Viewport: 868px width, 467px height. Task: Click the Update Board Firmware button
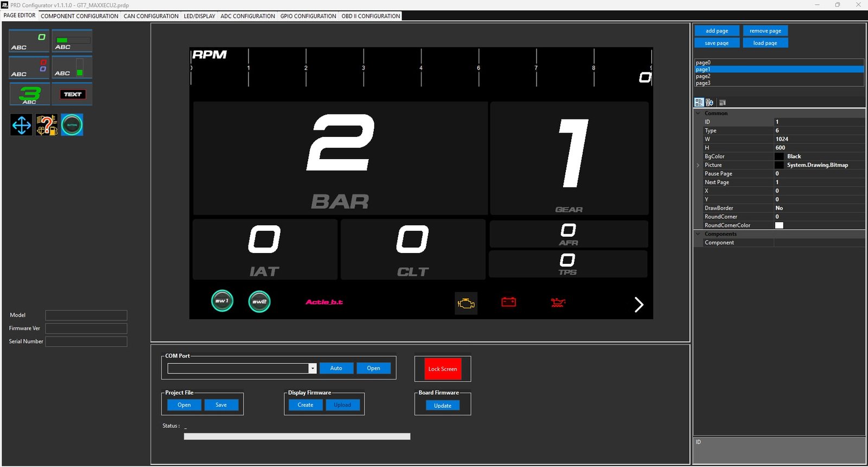click(443, 406)
